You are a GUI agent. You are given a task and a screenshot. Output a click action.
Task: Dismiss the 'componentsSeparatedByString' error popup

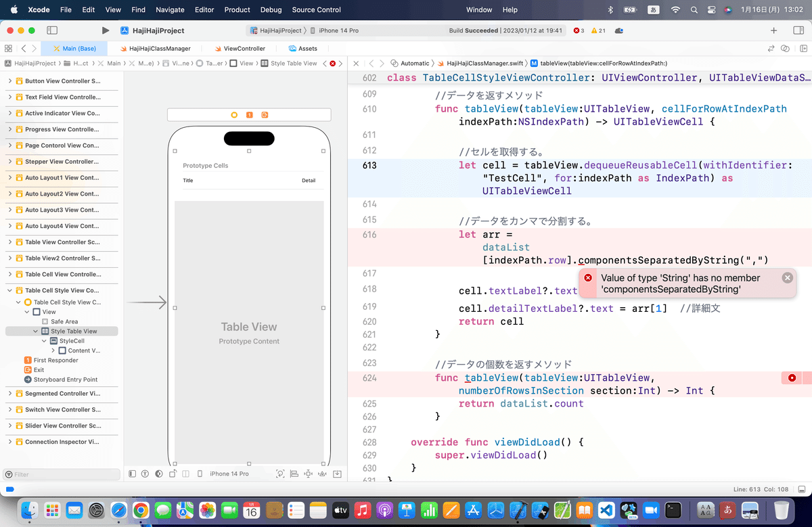787,277
